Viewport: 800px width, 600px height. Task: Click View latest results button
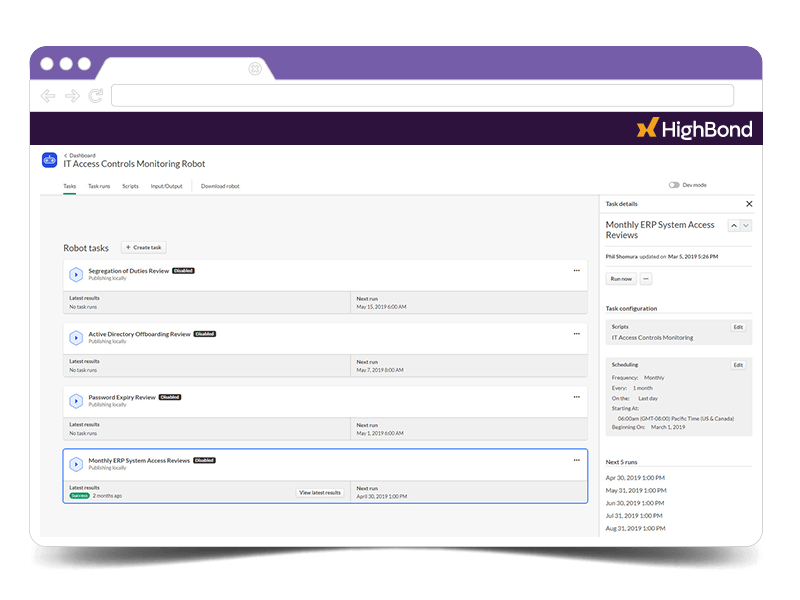pyautogui.click(x=320, y=493)
